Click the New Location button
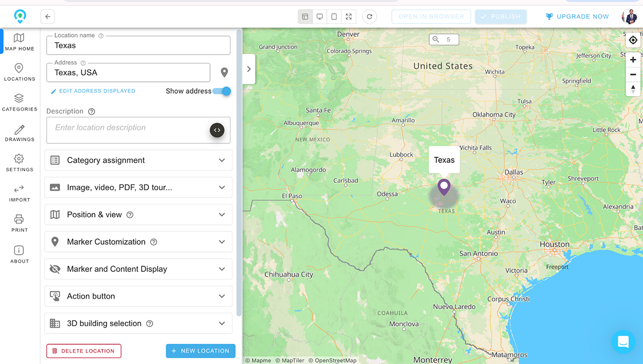The width and height of the screenshot is (643, 364). point(200,351)
